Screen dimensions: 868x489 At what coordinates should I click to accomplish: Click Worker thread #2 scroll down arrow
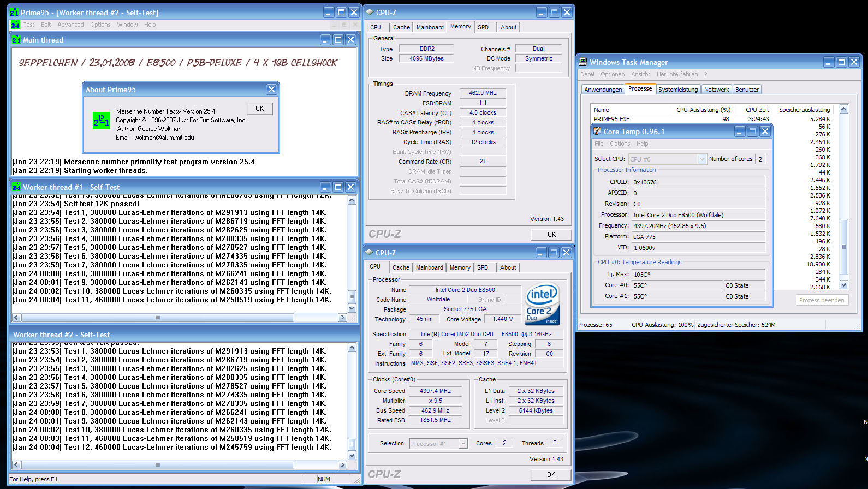(x=352, y=455)
